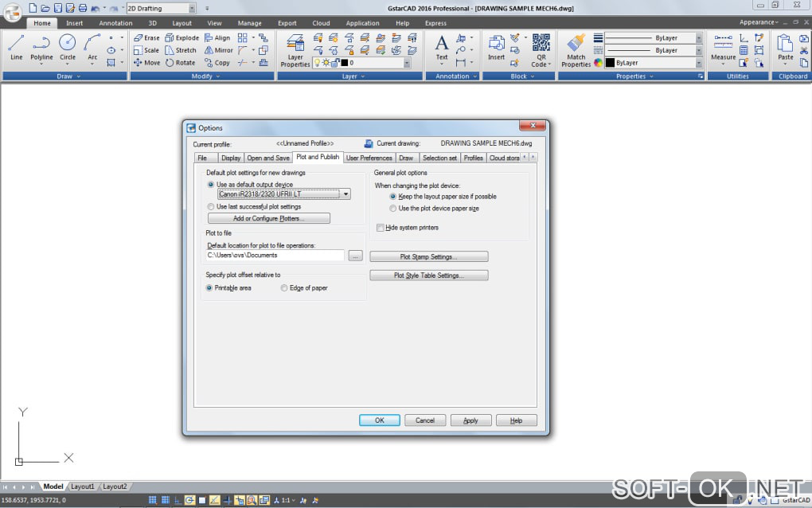The image size is (812, 508).
Task: Switch to the Selection set tab
Action: coord(439,158)
